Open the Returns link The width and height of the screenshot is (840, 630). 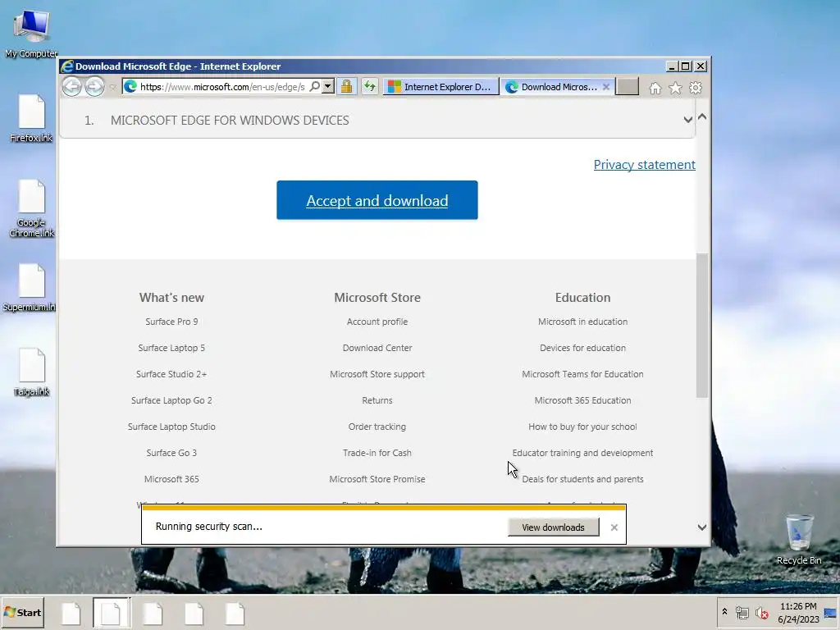pyautogui.click(x=377, y=400)
